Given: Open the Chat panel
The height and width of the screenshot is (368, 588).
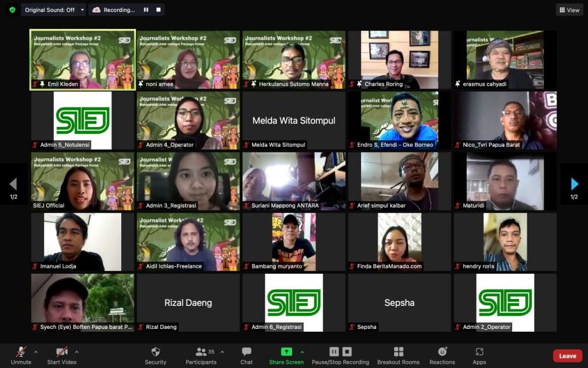Looking at the screenshot, I should pos(246,355).
